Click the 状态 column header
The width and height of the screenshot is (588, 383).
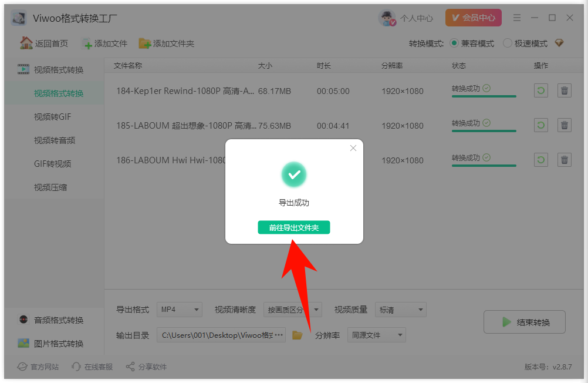point(459,66)
